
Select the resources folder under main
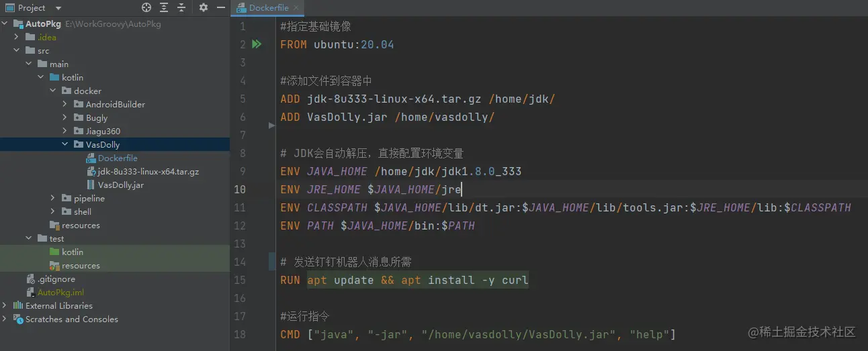pyautogui.click(x=81, y=225)
